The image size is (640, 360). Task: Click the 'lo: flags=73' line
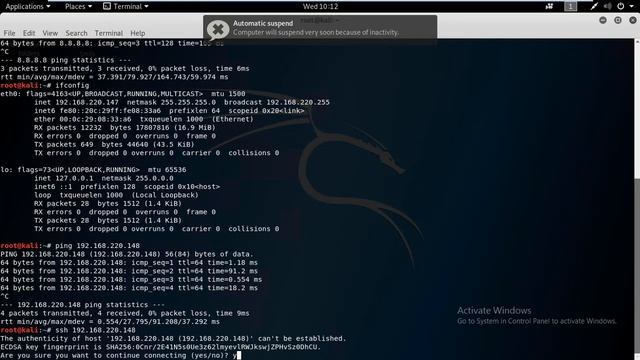pyautogui.click(x=93, y=170)
